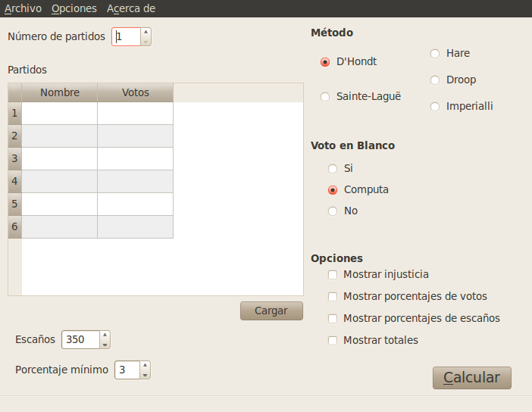
Task: Decrease Escaños with the down arrow
Action: (x=105, y=345)
